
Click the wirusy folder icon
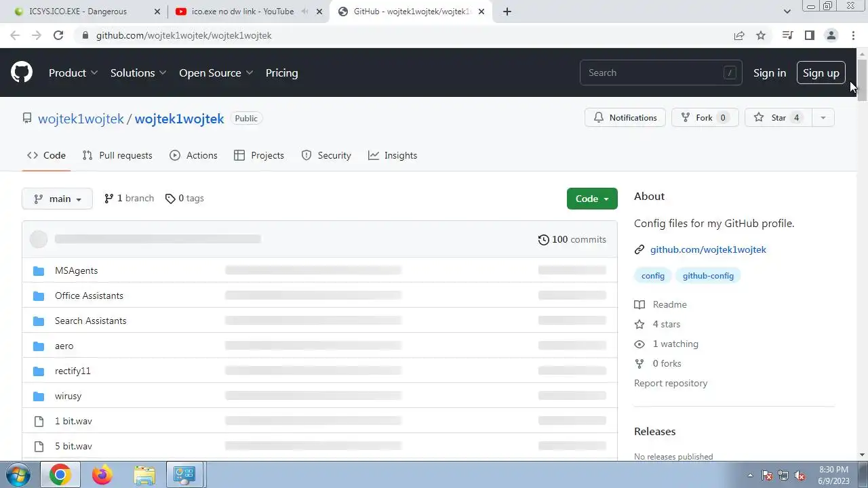[x=39, y=396]
